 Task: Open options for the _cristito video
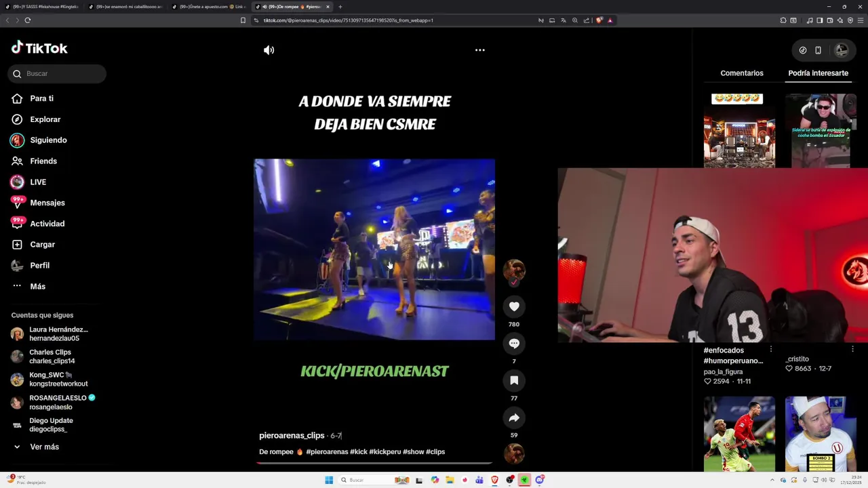click(x=852, y=350)
